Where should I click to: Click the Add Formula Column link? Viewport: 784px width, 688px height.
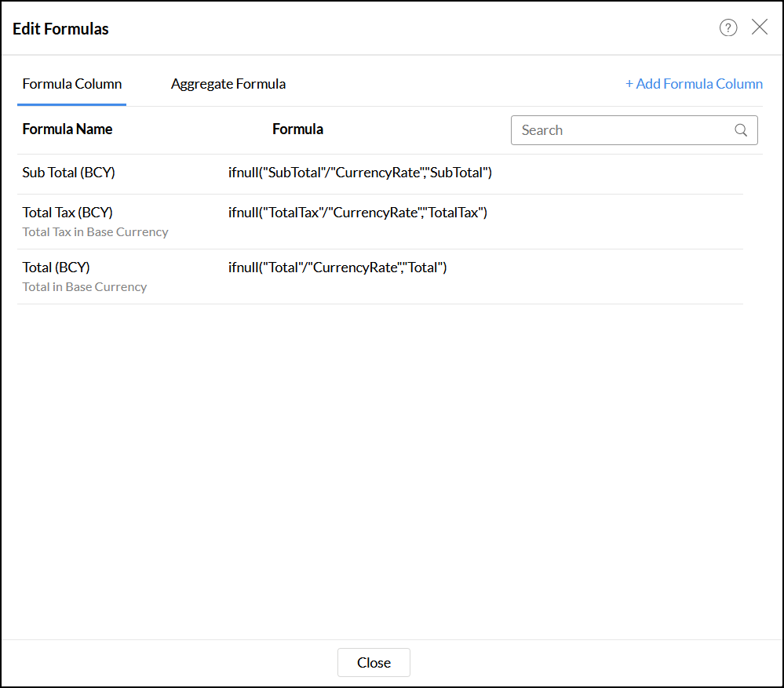coord(694,84)
